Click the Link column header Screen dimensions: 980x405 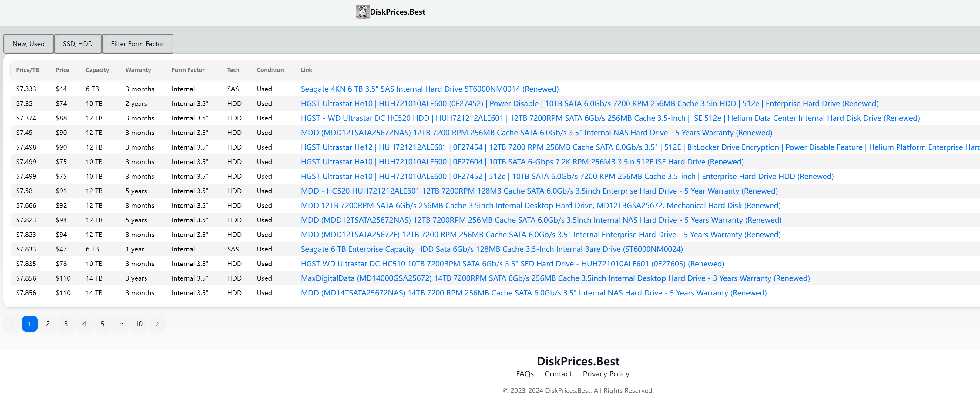pyautogui.click(x=306, y=70)
